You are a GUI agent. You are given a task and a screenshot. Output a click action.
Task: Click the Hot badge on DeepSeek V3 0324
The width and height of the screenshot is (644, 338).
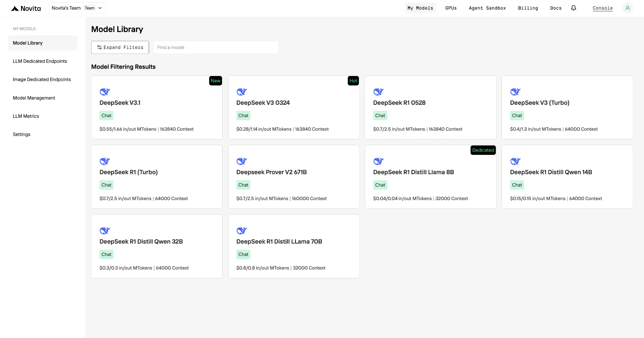click(353, 81)
